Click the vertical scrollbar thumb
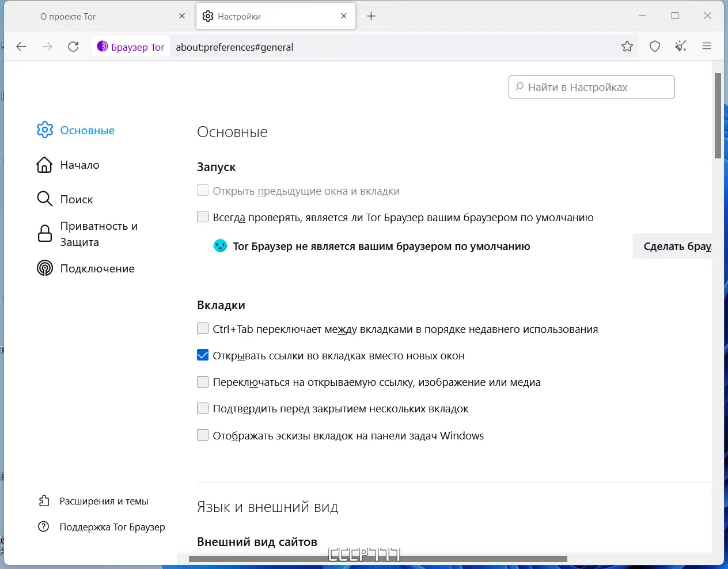Viewport: 728px width, 569px height. click(x=718, y=115)
